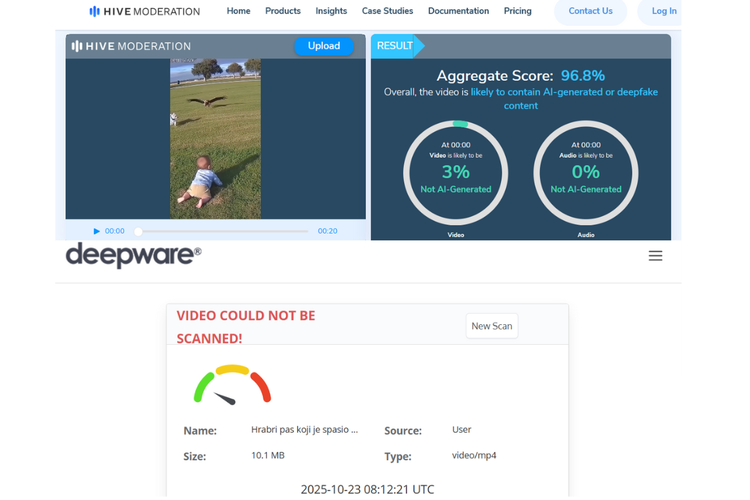This screenshot has width=750, height=500.
Task: Click the Video 3% circular score gauge
Action: [455, 173]
